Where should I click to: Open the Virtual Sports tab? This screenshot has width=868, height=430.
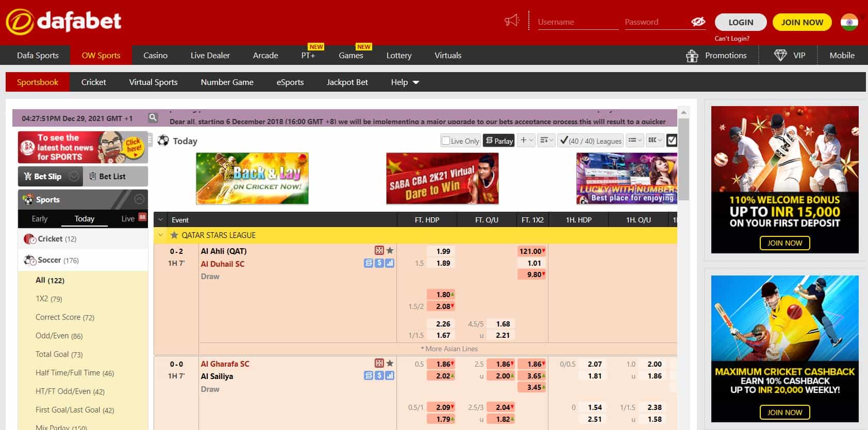point(153,82)
